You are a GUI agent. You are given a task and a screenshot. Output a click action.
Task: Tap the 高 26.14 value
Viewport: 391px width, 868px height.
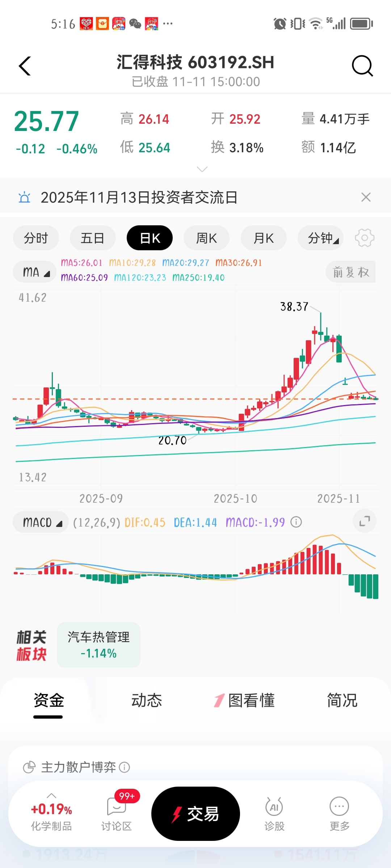154,119
